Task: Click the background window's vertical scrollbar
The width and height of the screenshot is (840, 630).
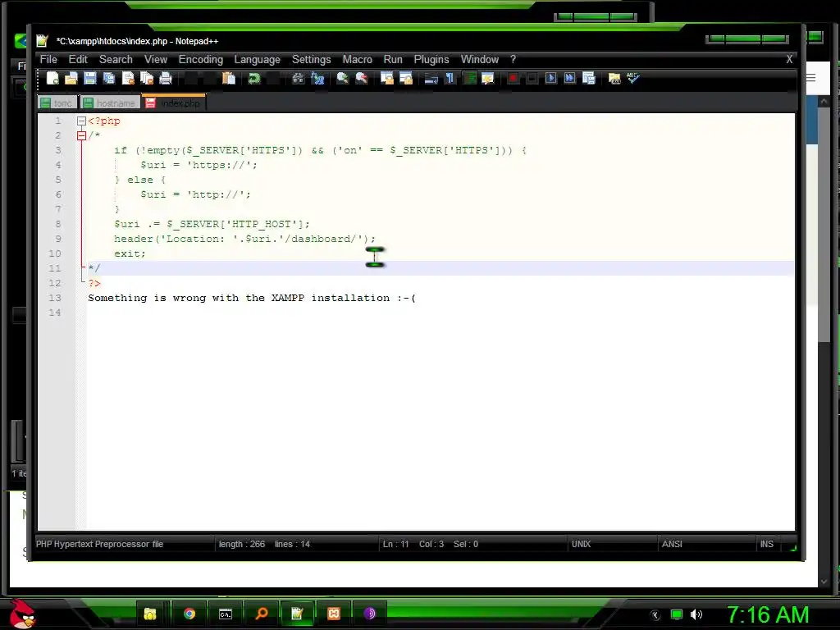Action: tap(824, 340)
